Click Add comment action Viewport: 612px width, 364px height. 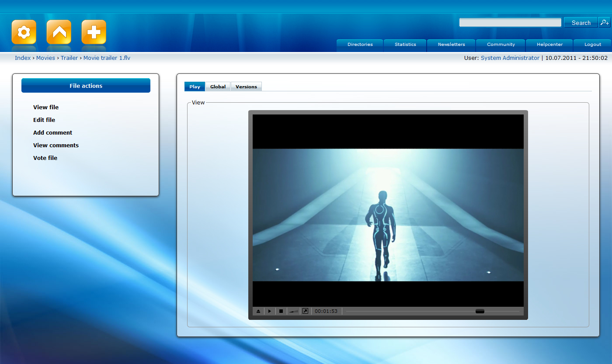52,132
